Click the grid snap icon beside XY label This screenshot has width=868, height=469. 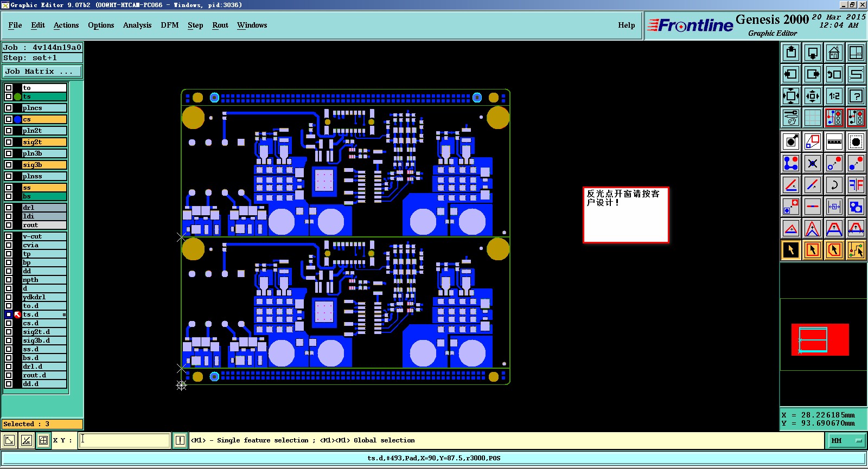tap(43, 440)
